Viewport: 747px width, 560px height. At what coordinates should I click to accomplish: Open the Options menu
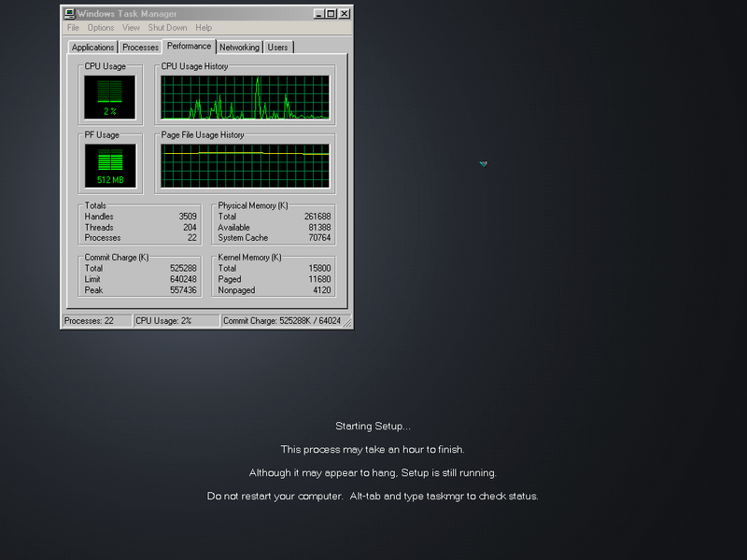pos(101,28)
